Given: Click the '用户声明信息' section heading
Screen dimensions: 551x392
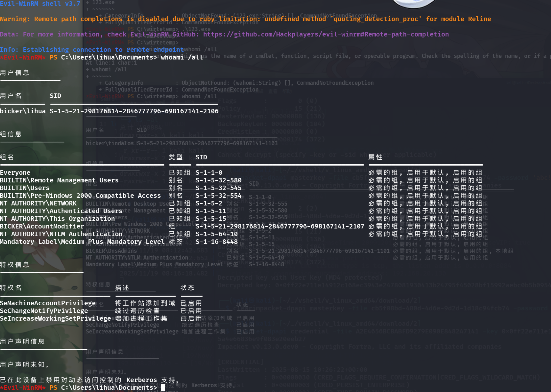Looking at the screenshot, I should pyautogui.click(x=22, y=341).
